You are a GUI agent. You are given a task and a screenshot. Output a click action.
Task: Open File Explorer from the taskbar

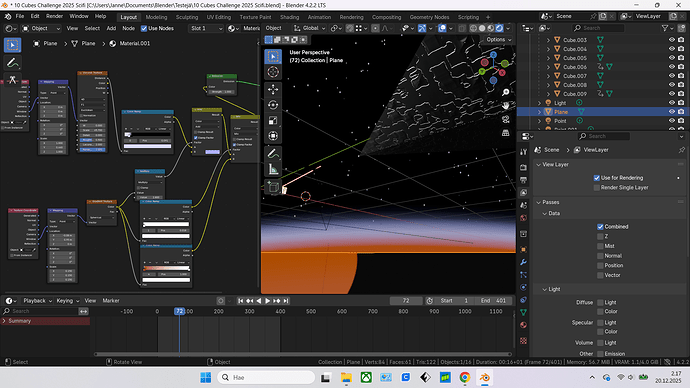(x=346, y=377)
